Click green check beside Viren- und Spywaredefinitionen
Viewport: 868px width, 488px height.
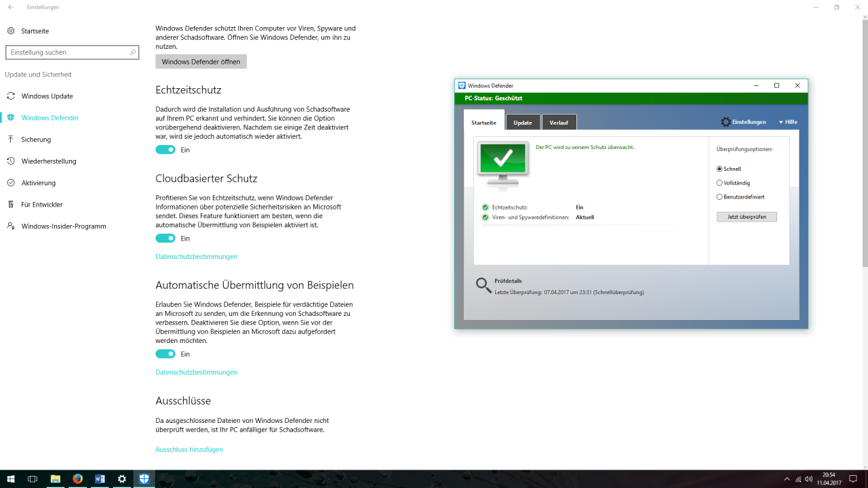[485, 218]
